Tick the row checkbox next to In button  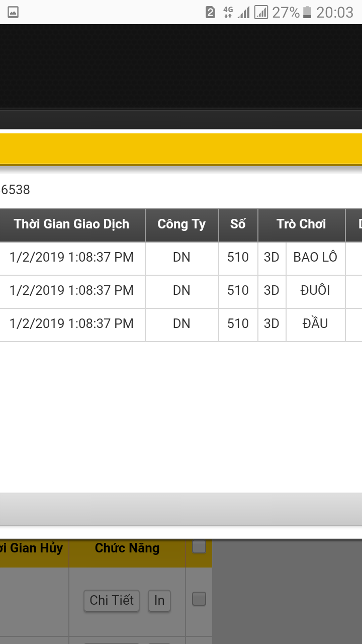[199, 599]
